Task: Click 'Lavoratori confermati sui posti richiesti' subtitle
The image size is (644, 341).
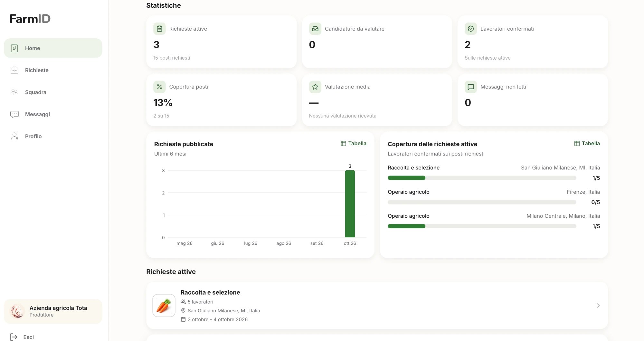Action: pos(436,154)
